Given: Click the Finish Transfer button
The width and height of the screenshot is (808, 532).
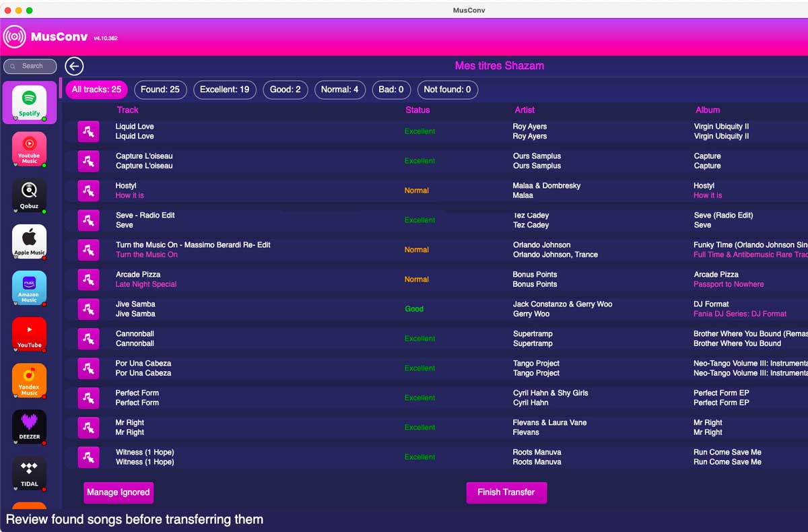Looking at the screenshot, I should [x=506, y=492].
